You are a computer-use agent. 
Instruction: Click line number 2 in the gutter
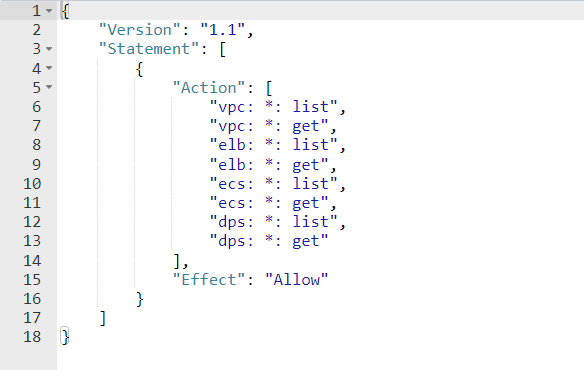tap(36, 30)
